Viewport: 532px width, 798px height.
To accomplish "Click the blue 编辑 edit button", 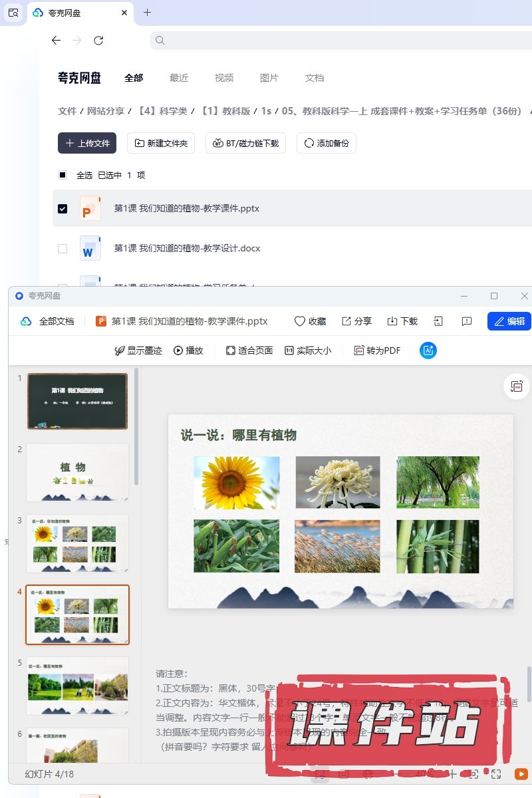I will [509, 321].
